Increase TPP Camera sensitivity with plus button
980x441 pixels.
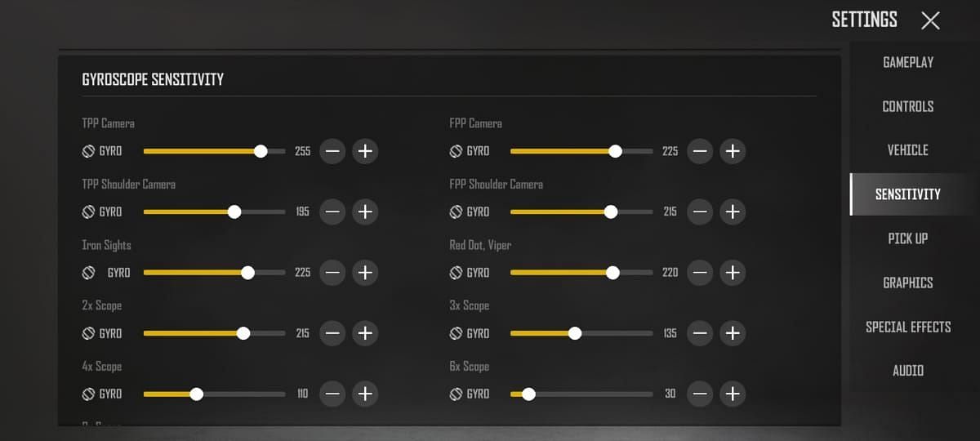tap(365, 151)
